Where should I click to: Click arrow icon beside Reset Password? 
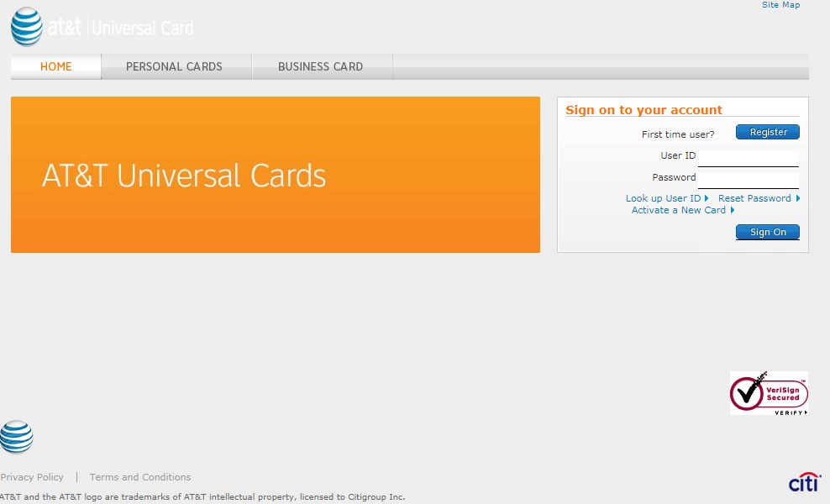[798, 198]
